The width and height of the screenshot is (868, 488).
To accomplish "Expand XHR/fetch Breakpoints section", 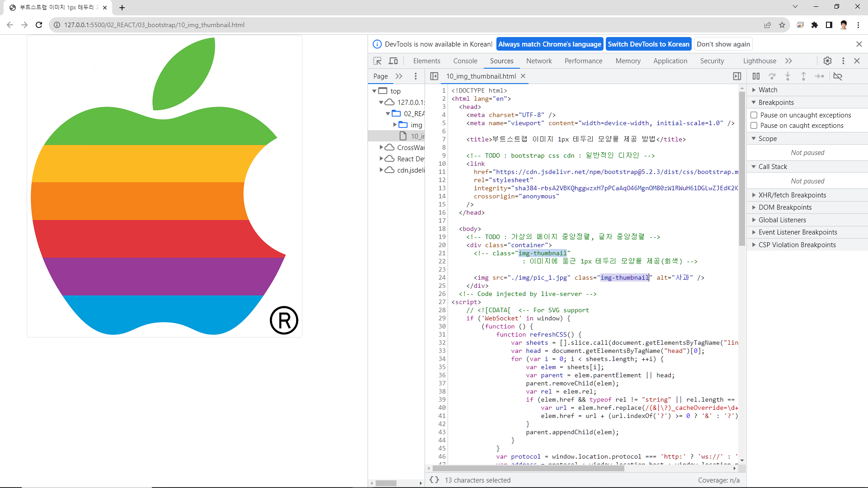I will tap(792, 195).
